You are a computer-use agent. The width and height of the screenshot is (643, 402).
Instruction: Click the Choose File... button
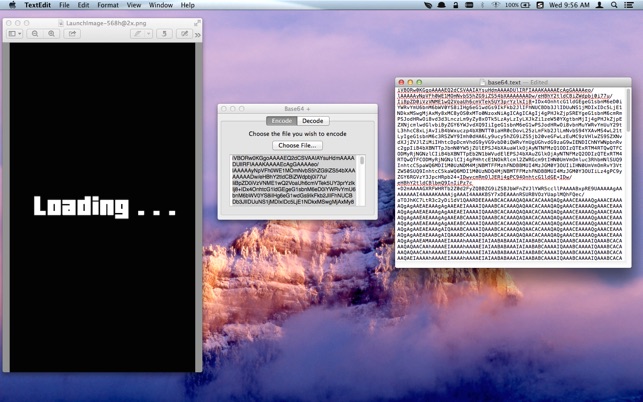297,145
